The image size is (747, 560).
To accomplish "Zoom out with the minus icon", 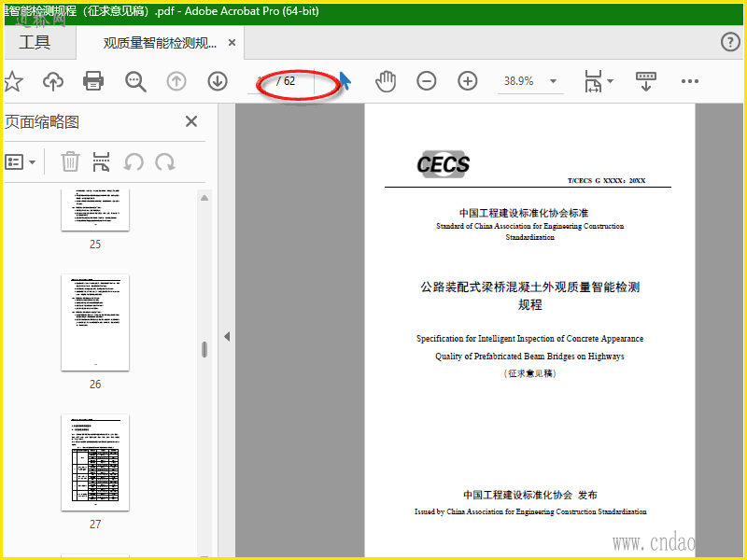I will pyautogui.click(x=427, y=81).
